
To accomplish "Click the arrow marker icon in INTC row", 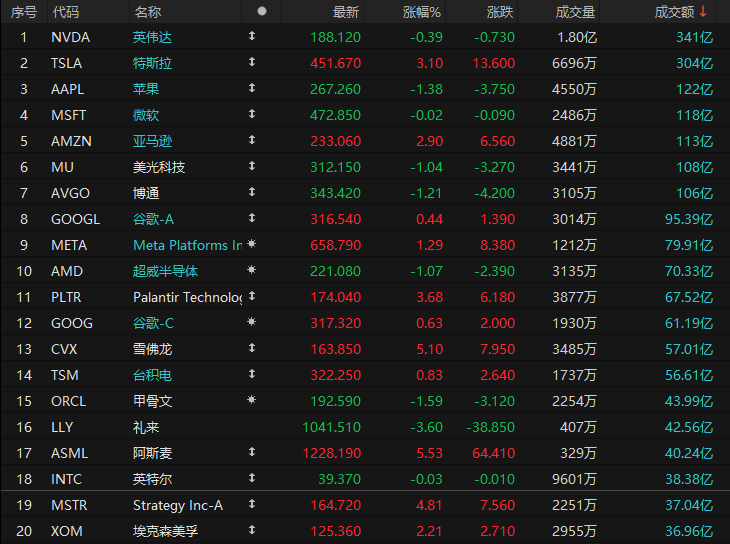I will [x=252, y=478].
